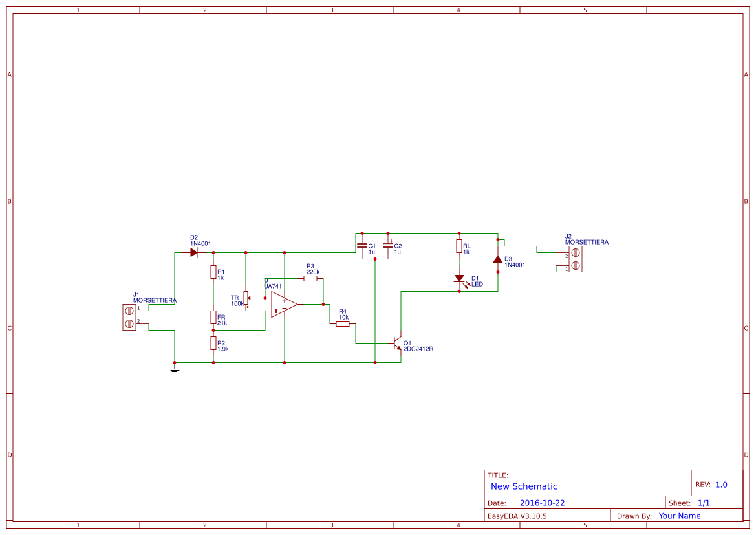Screen dimensions: 756x535
Task: Click the D1 LED symbol
Action: coord(459,279)
